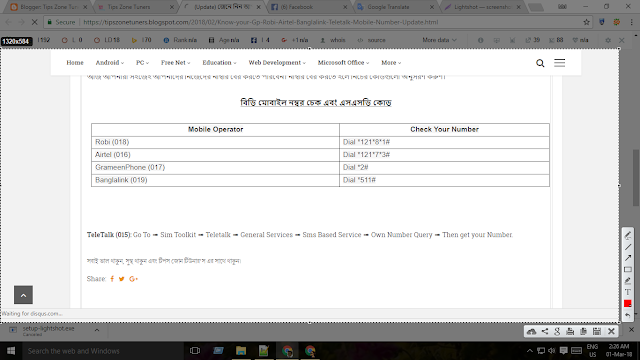Screen dimensions: 640x360
Task: Click the Dial *511# cell
Action: tap(444, 180)
